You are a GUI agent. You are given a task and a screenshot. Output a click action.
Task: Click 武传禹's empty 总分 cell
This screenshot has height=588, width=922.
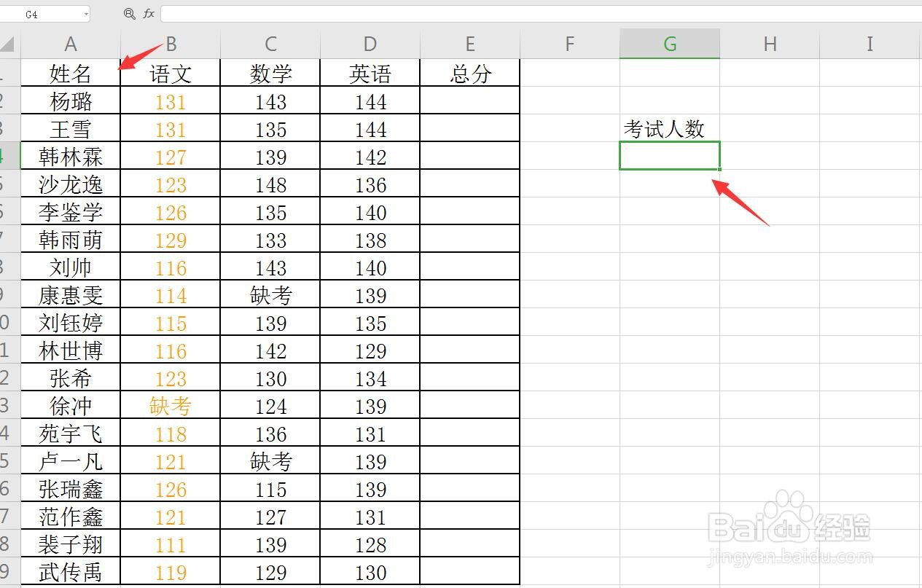pyautogui.click(x=470, y=571)
